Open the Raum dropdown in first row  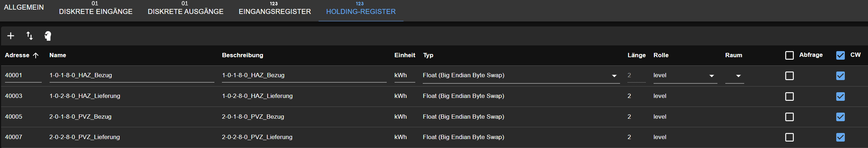(x=738, y=76)
